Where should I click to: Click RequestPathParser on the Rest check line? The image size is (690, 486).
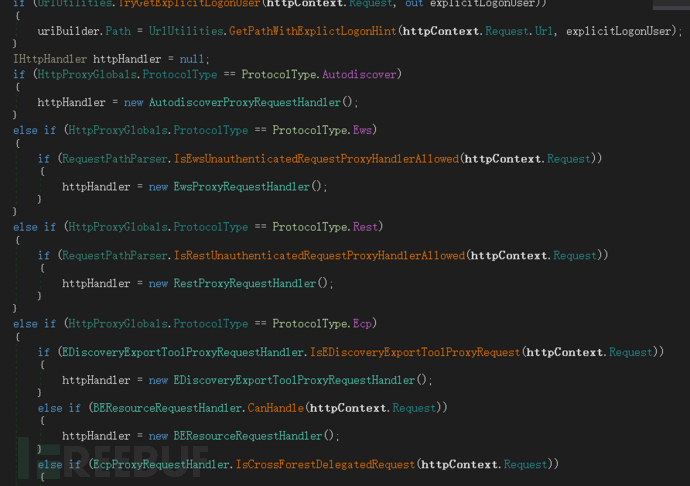coord(114,256)
